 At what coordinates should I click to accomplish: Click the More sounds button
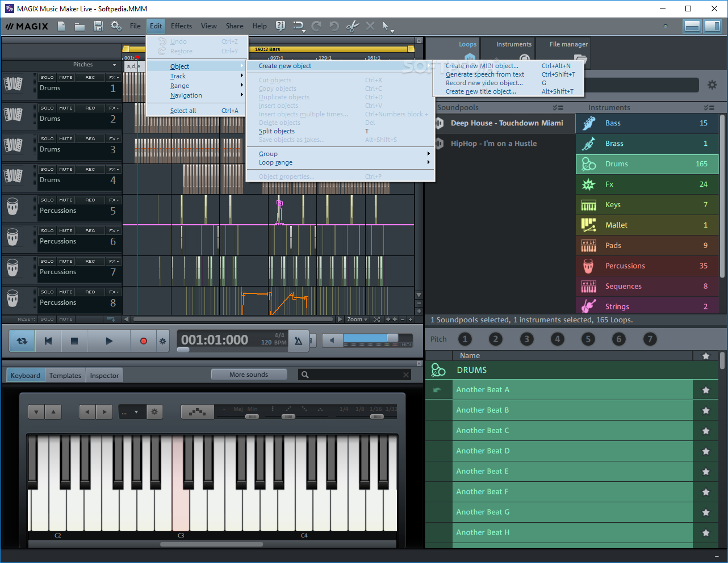[249, 375]
